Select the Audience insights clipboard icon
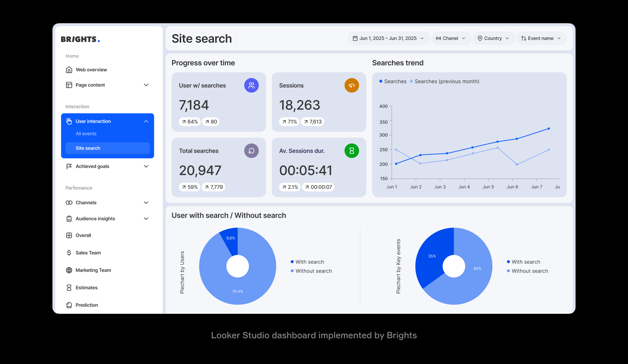The height and width of the screenshot is (364, 628). pyautogui.click(x=69, y=218)
